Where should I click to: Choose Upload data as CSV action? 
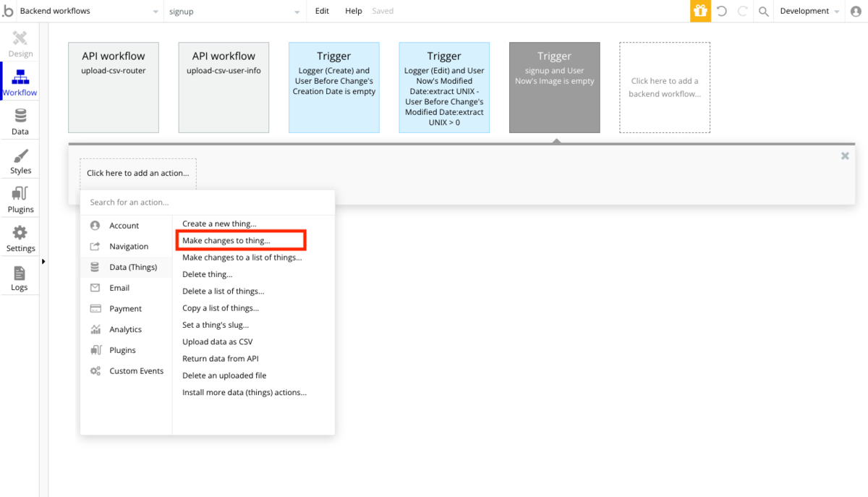[218, 342]
